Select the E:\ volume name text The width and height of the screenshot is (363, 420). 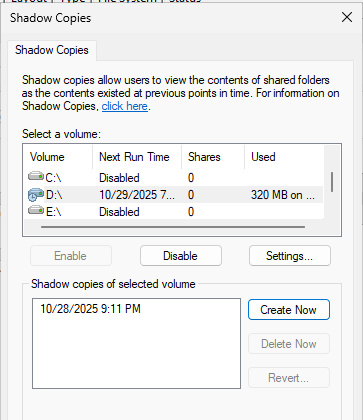click(53, 212)
